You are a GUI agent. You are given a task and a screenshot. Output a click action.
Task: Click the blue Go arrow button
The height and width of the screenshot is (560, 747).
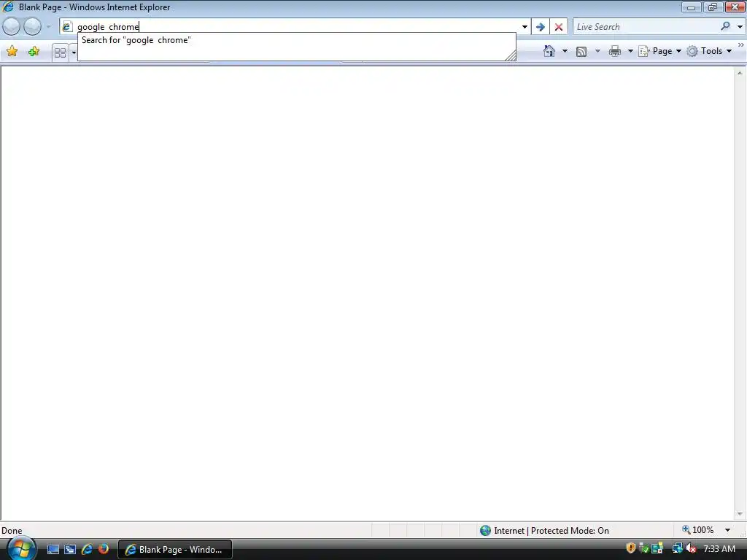point(541,27)
